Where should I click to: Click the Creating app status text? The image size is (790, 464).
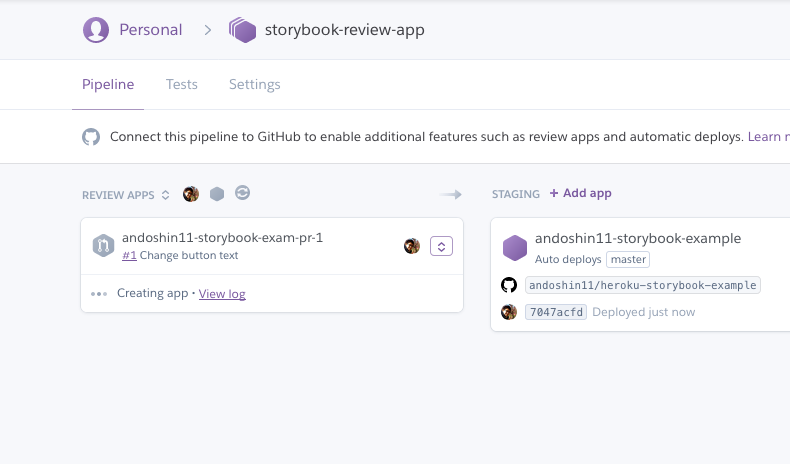(152, 293)
